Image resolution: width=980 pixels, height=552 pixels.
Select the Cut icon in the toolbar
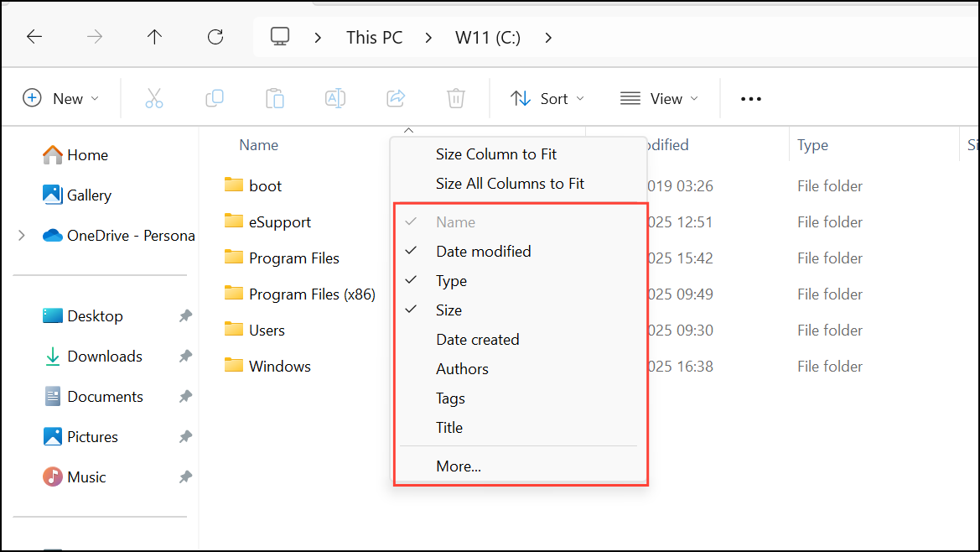[x=154, y=98]
